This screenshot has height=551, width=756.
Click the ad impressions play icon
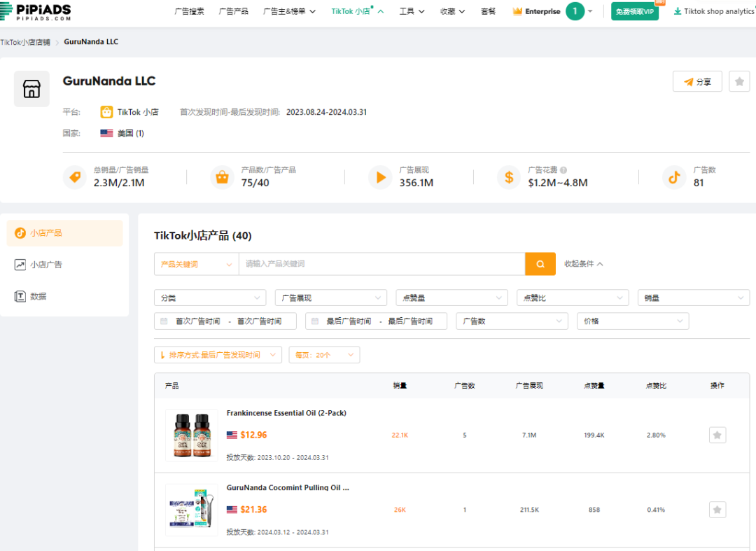tap(380, 177)
